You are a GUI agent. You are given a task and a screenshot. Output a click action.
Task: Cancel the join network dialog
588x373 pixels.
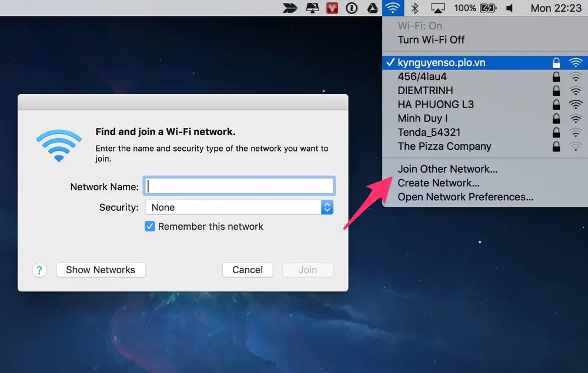248,270
